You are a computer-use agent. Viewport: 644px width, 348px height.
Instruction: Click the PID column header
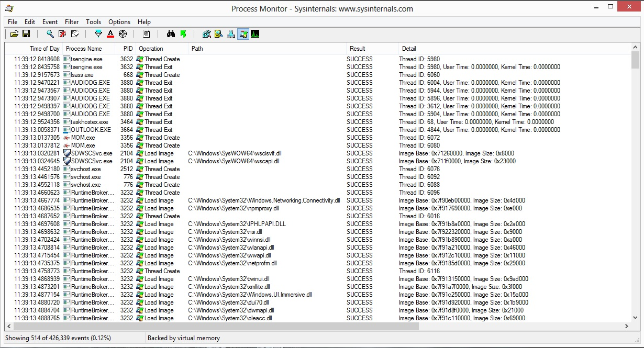125,49
